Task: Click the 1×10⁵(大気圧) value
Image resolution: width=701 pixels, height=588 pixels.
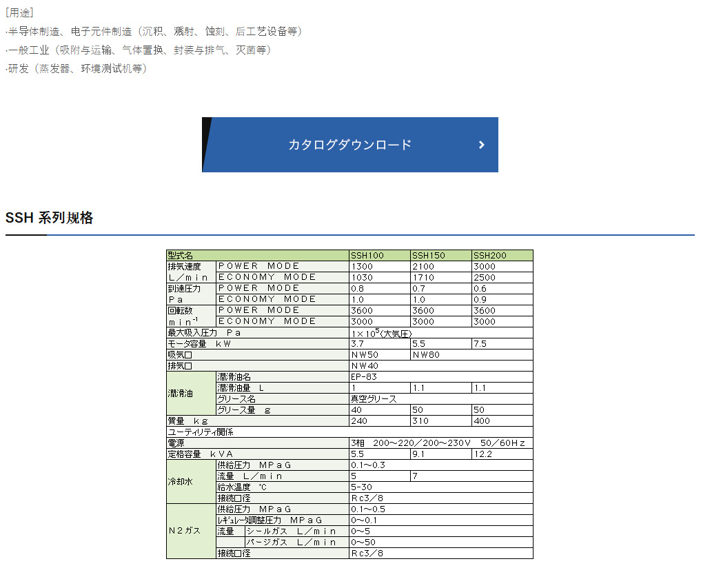Action: [x=441, y=333]
